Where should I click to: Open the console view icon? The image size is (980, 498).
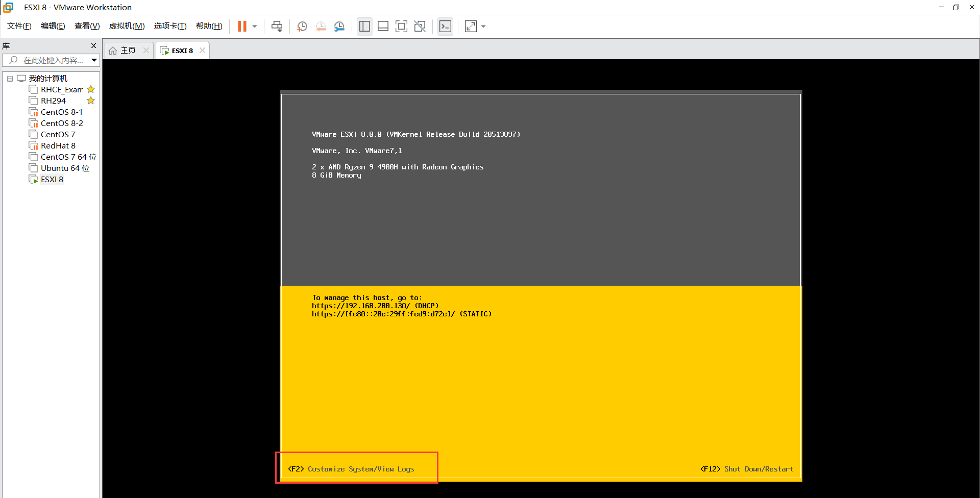[x=445, y=27]
